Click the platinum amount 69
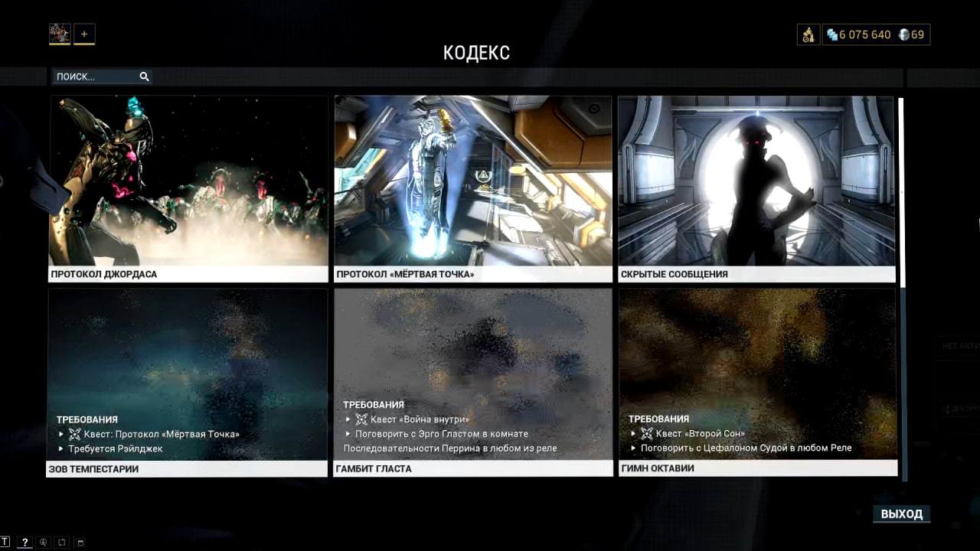This screenshot has width=980, height=551. [x=917, y=34]
